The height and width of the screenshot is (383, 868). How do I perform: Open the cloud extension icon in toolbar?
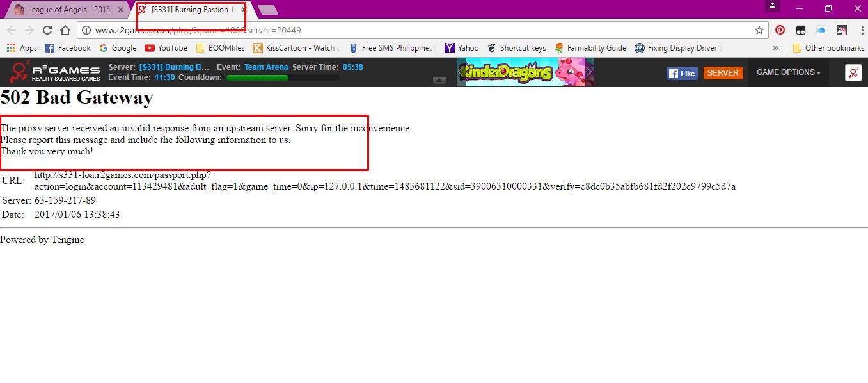click(821, 30)
